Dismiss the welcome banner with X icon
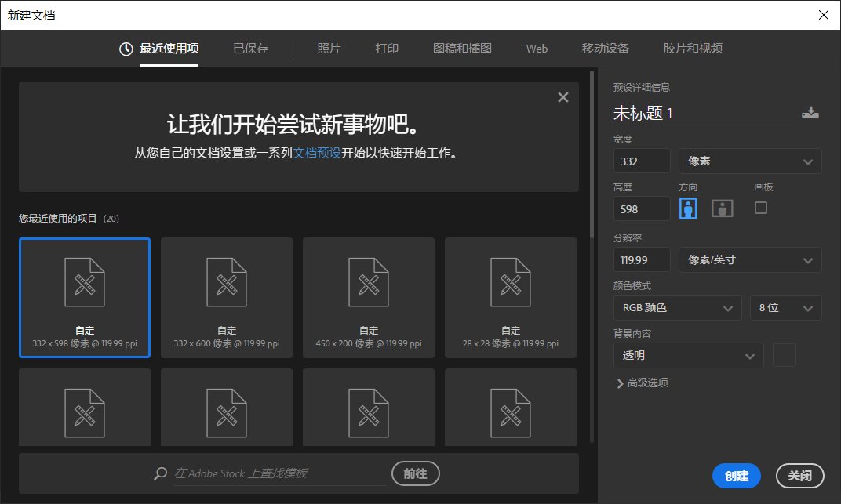This screenshot has height=504, width=841. click(x=562, y=97)
